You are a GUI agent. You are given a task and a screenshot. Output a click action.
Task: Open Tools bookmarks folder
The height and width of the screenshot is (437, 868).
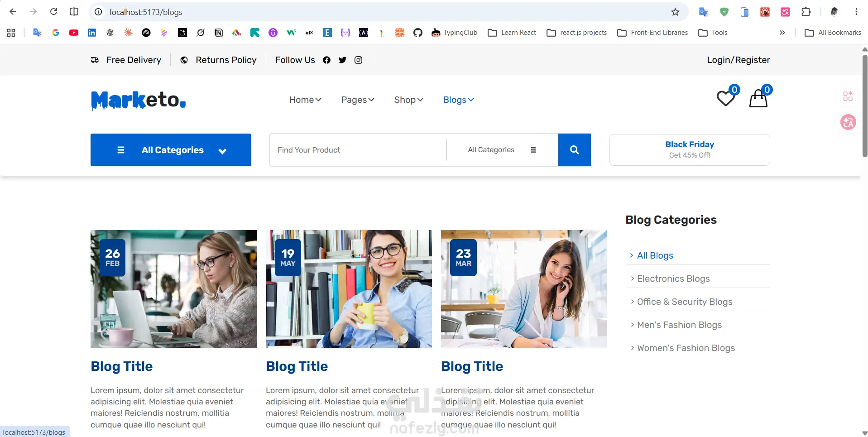coord(713,33)
